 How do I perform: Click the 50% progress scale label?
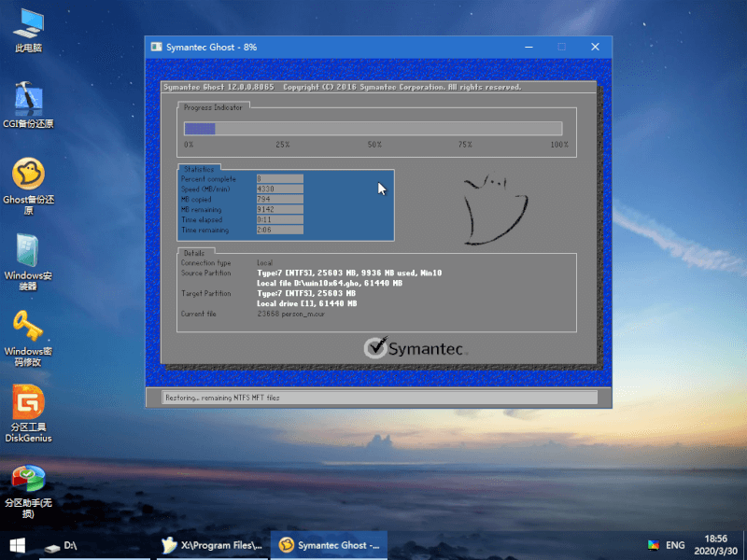(374, 145)
